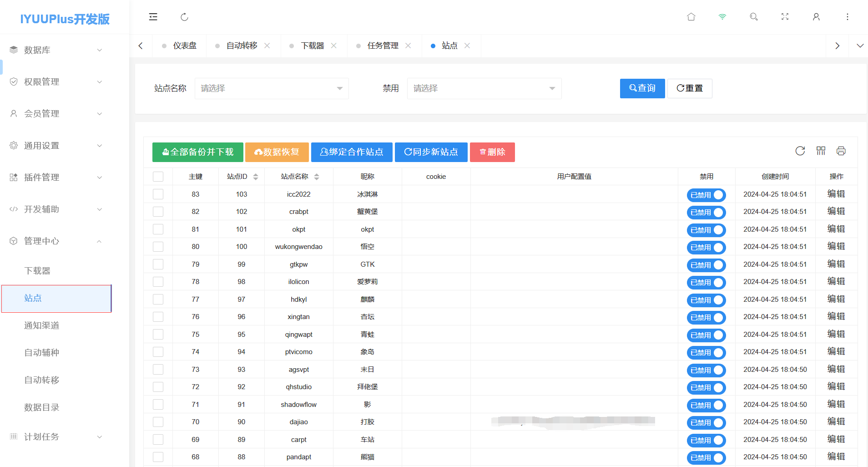
Task: Click the green 全部备份并下载 button
Action: (x=198, y=152)
